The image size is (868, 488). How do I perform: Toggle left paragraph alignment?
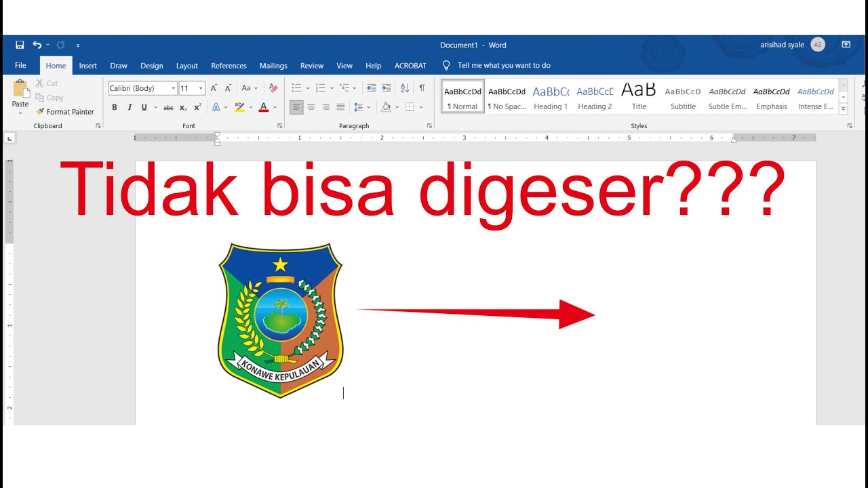pos(296,107)
